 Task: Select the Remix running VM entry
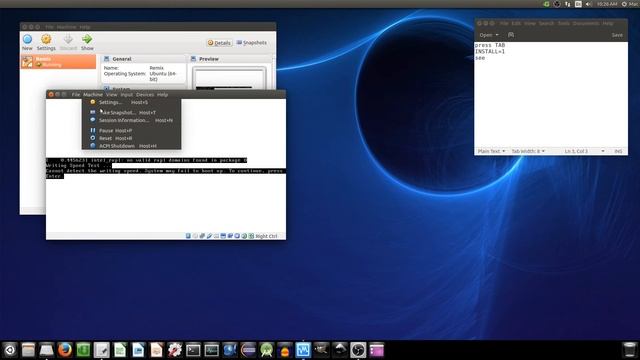(58, 62)
